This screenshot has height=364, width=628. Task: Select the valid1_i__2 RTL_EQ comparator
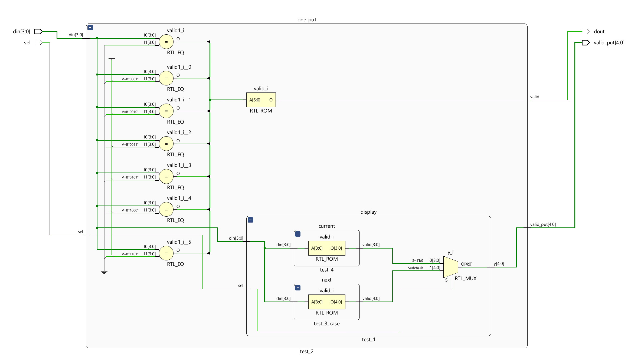pos(166,144)
